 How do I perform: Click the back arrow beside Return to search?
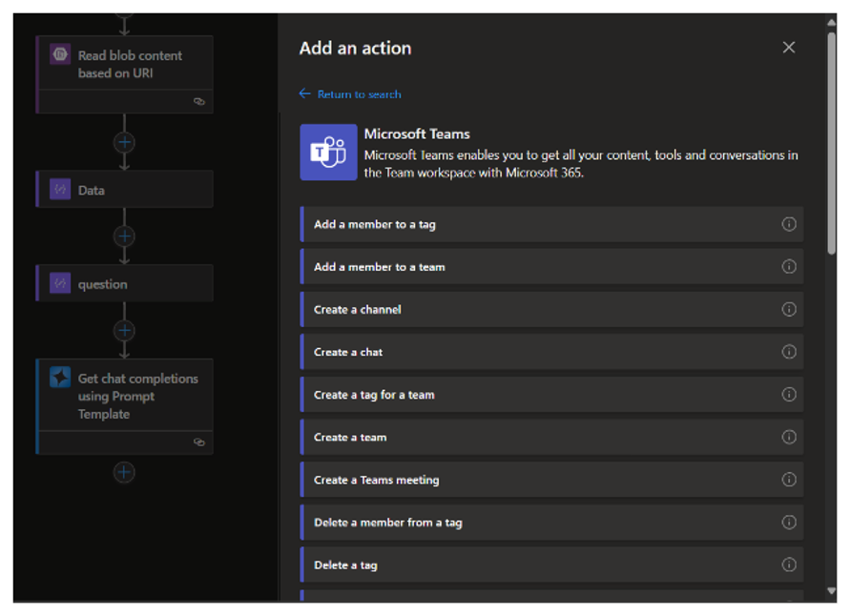pyautogui.click(x=304, y=93)
